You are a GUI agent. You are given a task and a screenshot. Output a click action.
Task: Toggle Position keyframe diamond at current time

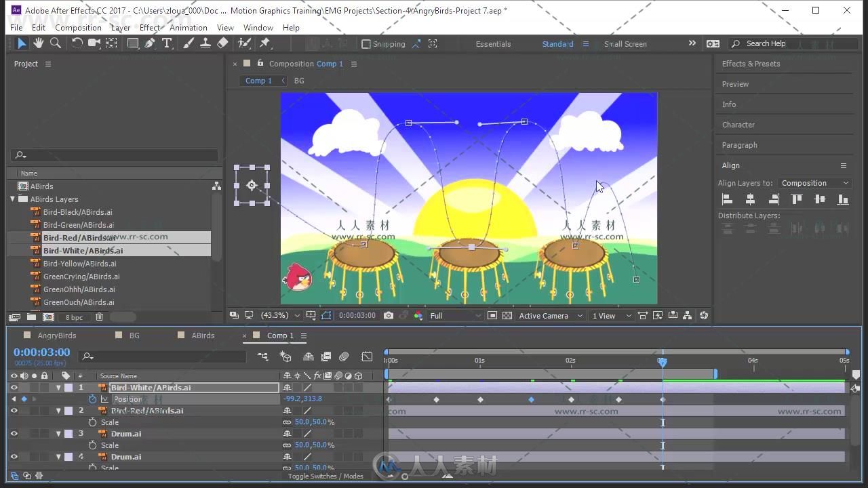[24, 399]
